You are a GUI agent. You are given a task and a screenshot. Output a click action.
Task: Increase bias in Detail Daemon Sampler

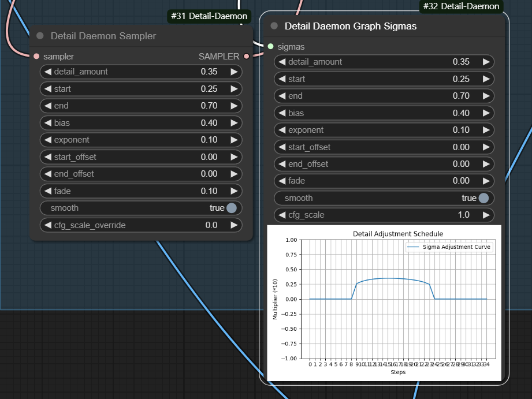(x=234, y=123)
